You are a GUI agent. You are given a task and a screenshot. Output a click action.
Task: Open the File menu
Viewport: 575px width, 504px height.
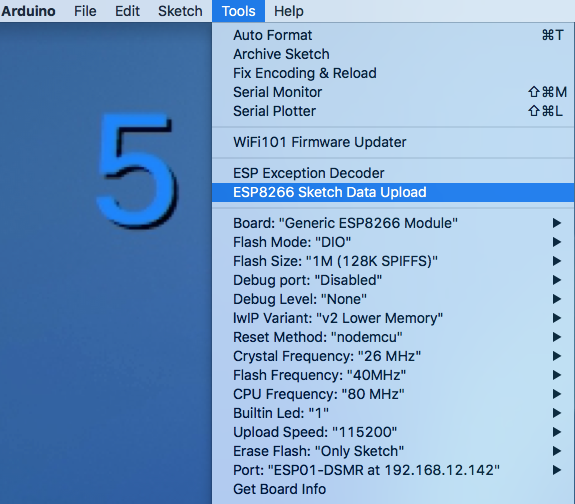85,11
